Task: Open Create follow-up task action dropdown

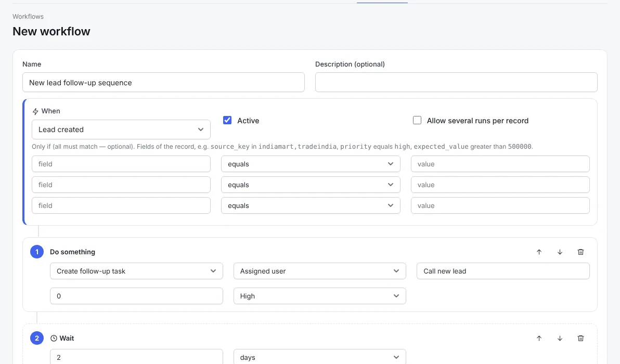Action: pos(136,271)
